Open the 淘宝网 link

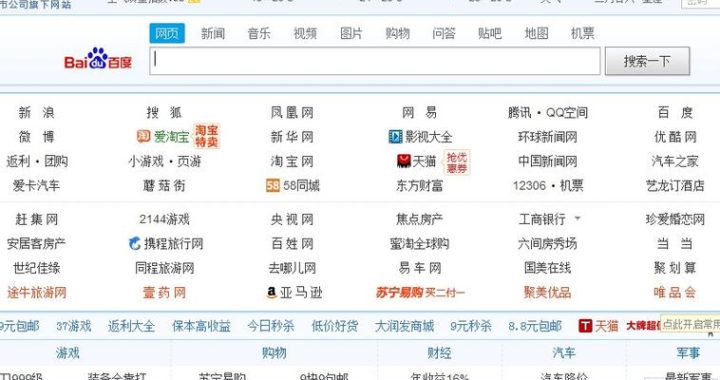coord(292,161)
